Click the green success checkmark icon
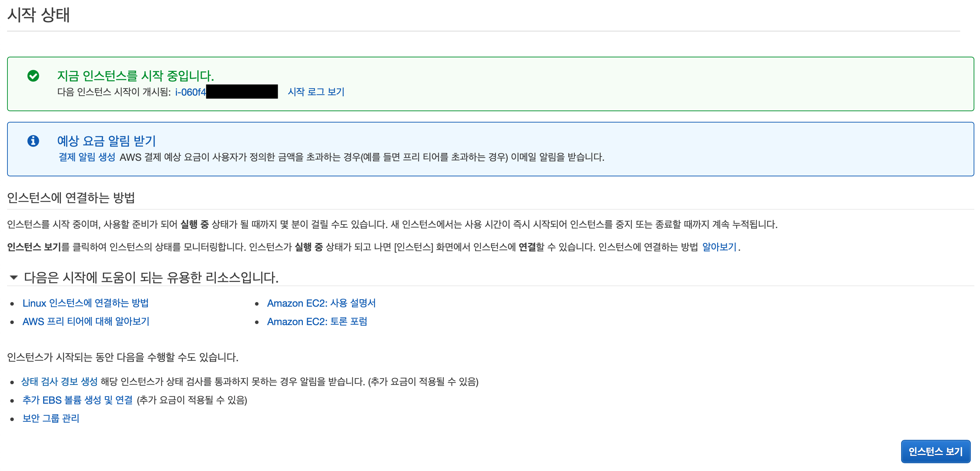The height and width of the screenshot is (471, 980). pos(33,76)
